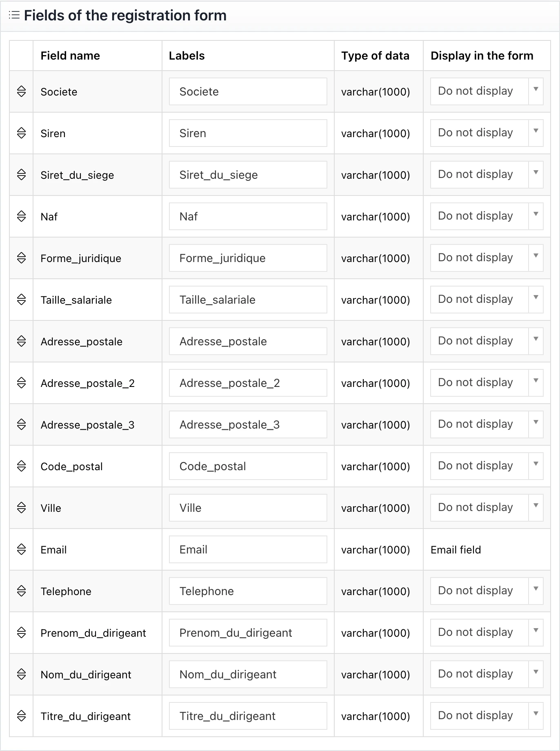
Task: Click the drag handle next to Code_postal
Action: click(22, 466)
